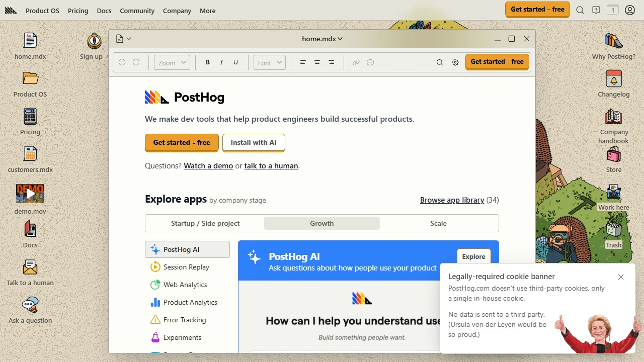Expand the home.mdx title dropdown
The width and height of the screenshot is (644, 362).
[x=340, y=39]
